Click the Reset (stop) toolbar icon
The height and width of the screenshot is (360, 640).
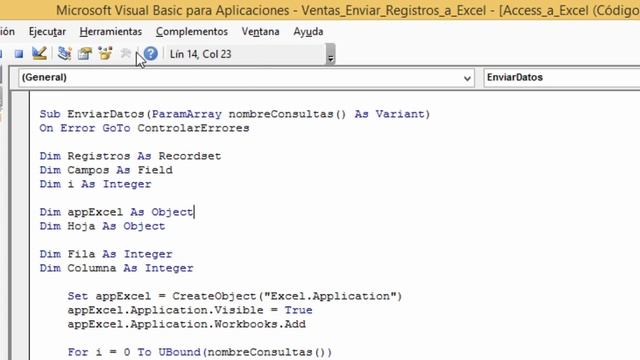click(x=19, y=54)
